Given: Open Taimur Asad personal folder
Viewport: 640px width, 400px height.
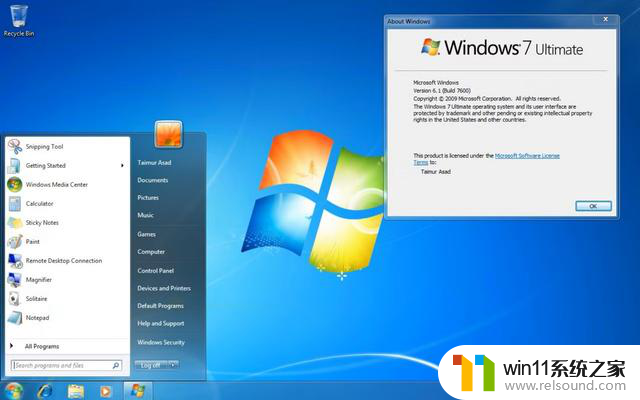Looking at the screenshot, I should [154, 162].
